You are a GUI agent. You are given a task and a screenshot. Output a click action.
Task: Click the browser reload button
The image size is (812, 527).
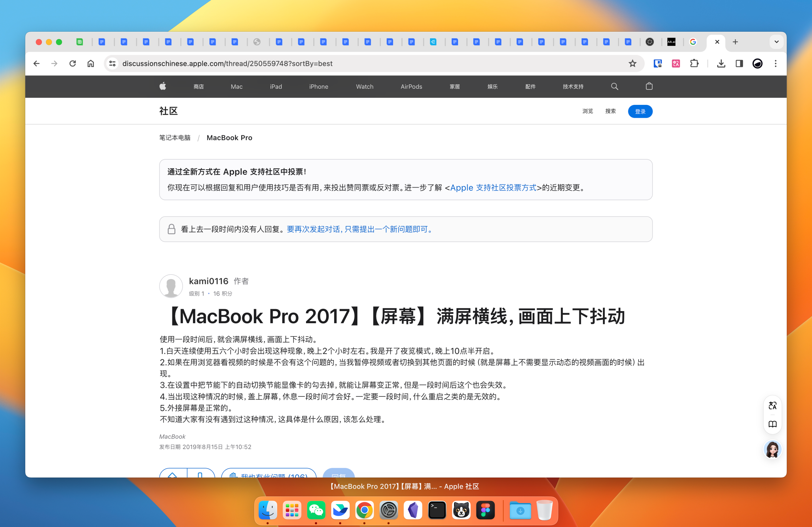tap(73, 63)
